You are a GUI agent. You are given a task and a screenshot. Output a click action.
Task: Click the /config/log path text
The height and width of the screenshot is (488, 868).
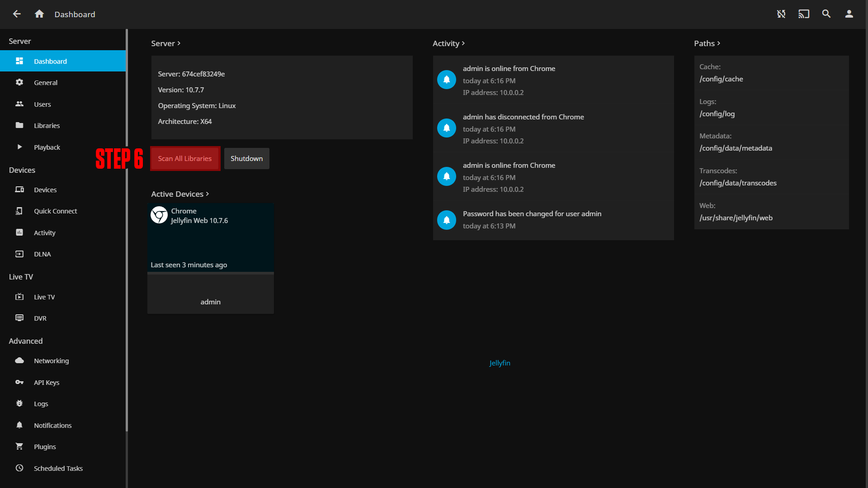tap(717, 114)
